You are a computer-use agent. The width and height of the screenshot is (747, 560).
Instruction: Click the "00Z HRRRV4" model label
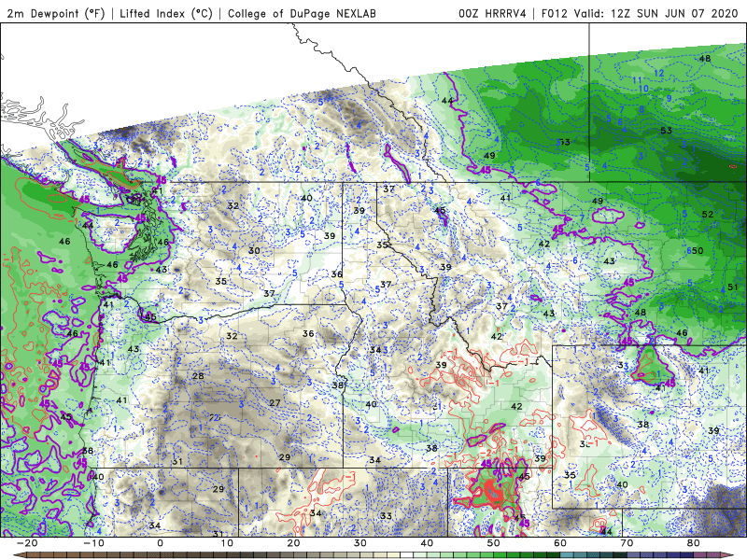click(492, 13)
